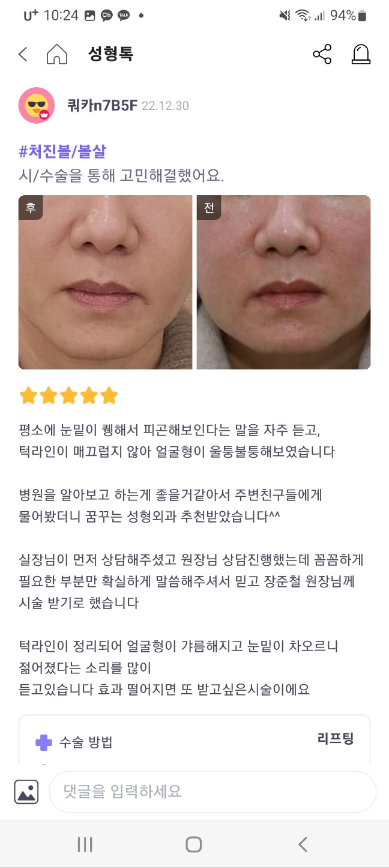389x868 pixels.
Task: Open the 후 (after) photo thumbnail
Action: [x=106, y=282]
